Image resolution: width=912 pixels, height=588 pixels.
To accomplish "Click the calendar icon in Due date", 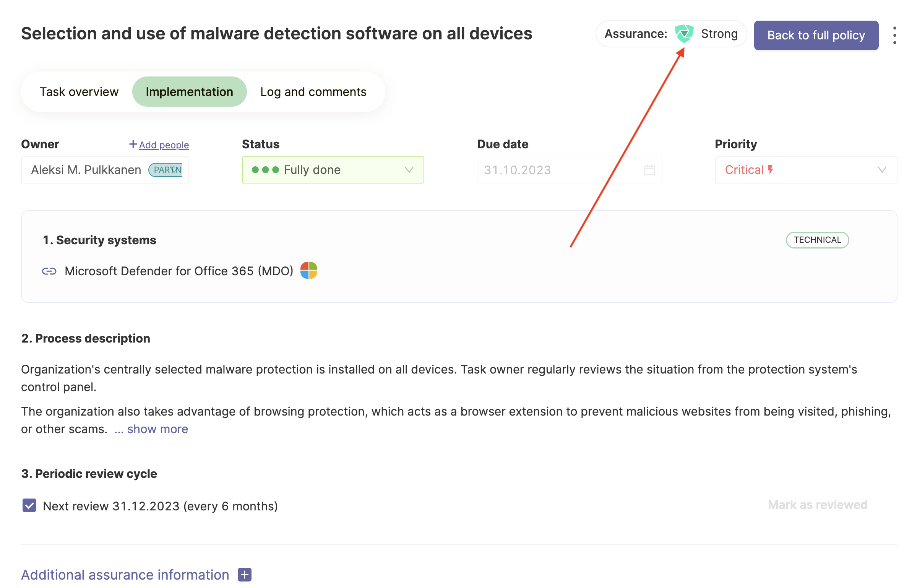I will click(x=649, y=170).
